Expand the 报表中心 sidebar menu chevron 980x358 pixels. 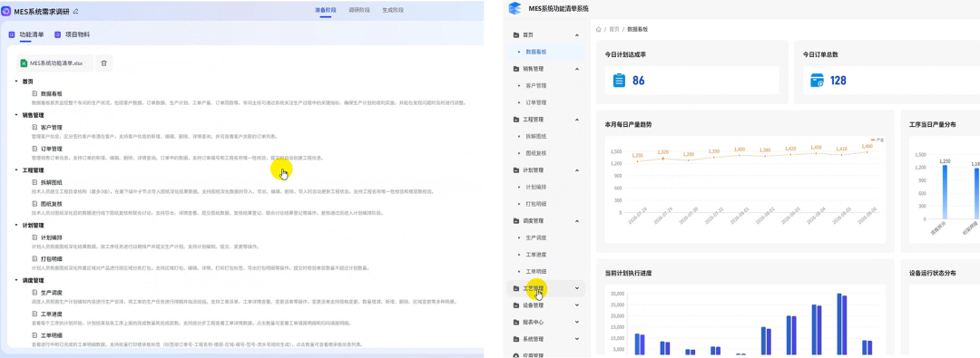pyautogui.click(x=577, y=323)
